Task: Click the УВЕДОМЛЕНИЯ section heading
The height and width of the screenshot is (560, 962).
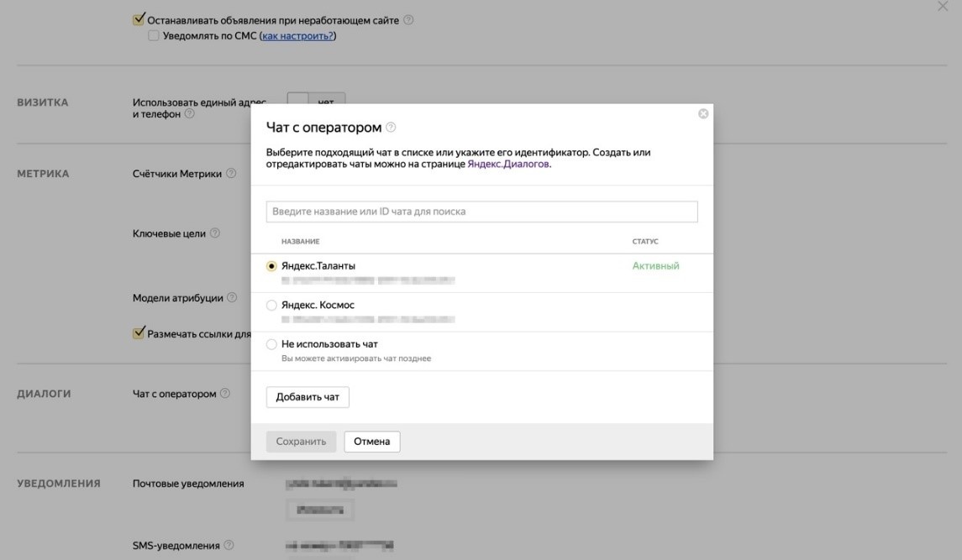Action: tap(59, 484)
